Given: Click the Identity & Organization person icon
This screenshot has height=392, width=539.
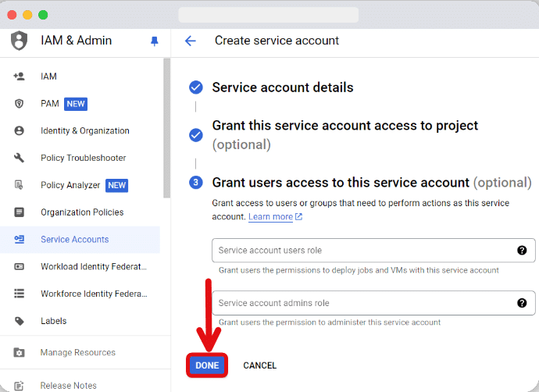Looking at the screenshot, I should click(19, 130).
